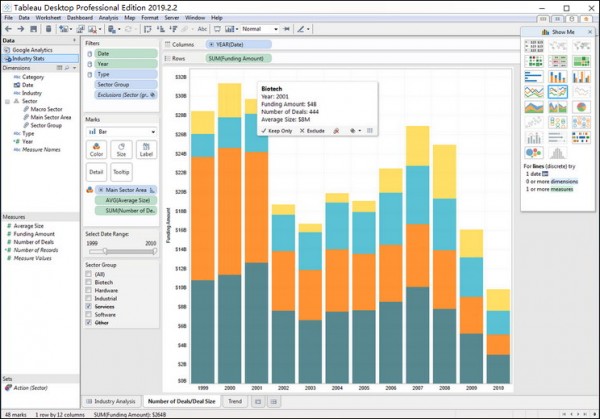Select the pie chart in Show Me

point(581,107)
